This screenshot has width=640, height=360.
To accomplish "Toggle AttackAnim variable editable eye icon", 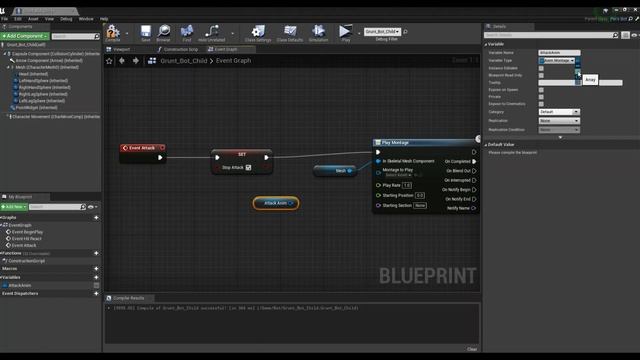I will 96,285.
